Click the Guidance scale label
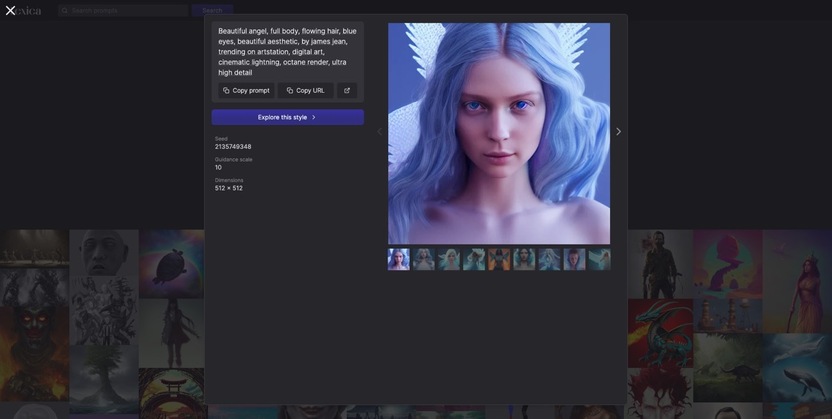 pos(233,159)
